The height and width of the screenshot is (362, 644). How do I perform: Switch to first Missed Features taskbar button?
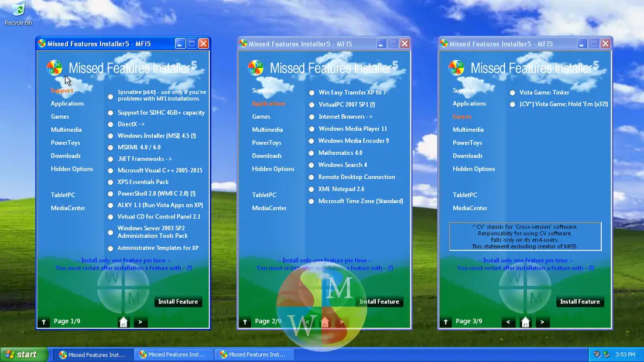93,354
